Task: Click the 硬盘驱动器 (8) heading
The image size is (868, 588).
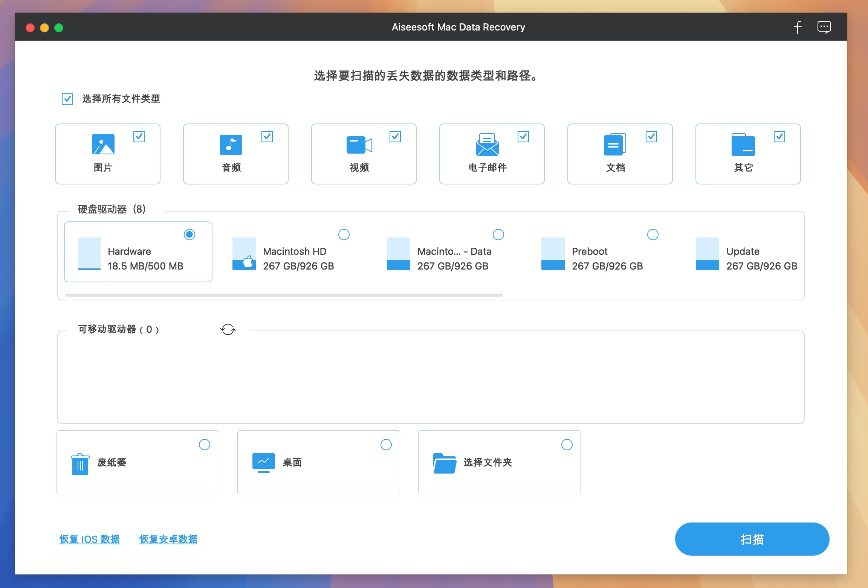Action: [x=112, y=209]
